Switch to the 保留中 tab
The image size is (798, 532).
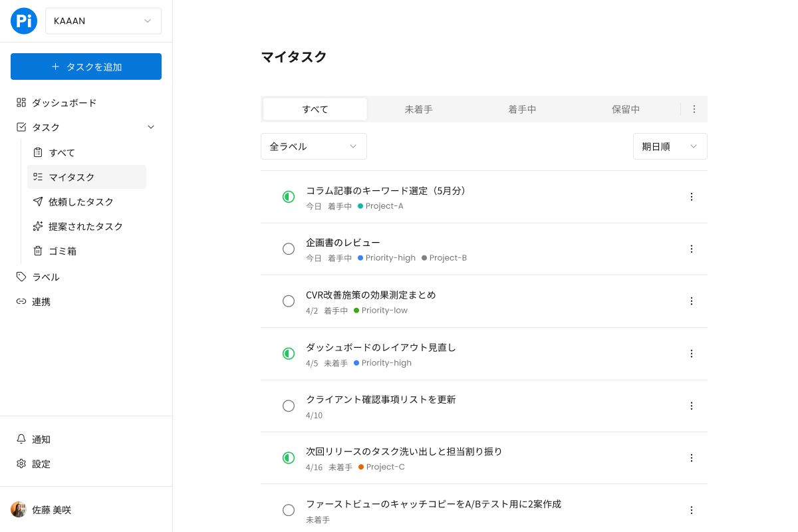pos(626,109)
